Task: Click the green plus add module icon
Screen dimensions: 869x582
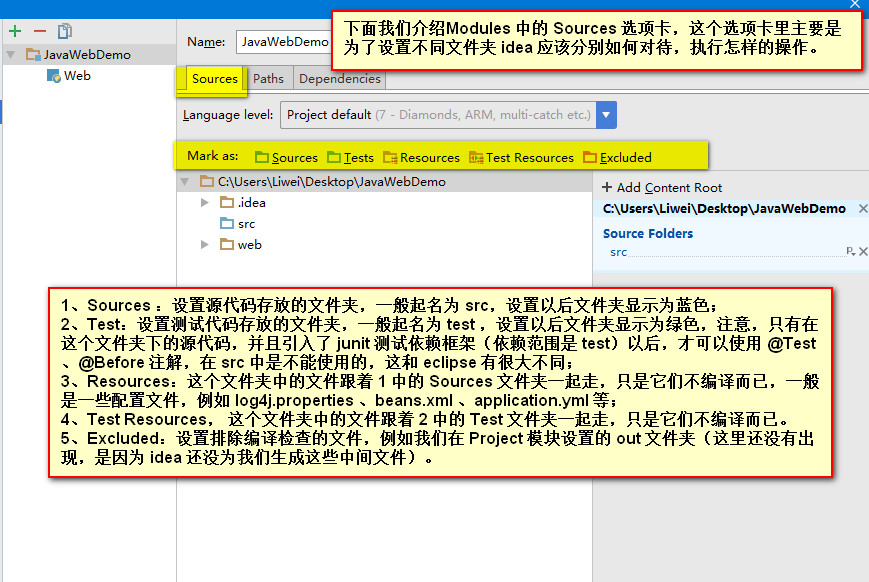Action: [15, 31]
